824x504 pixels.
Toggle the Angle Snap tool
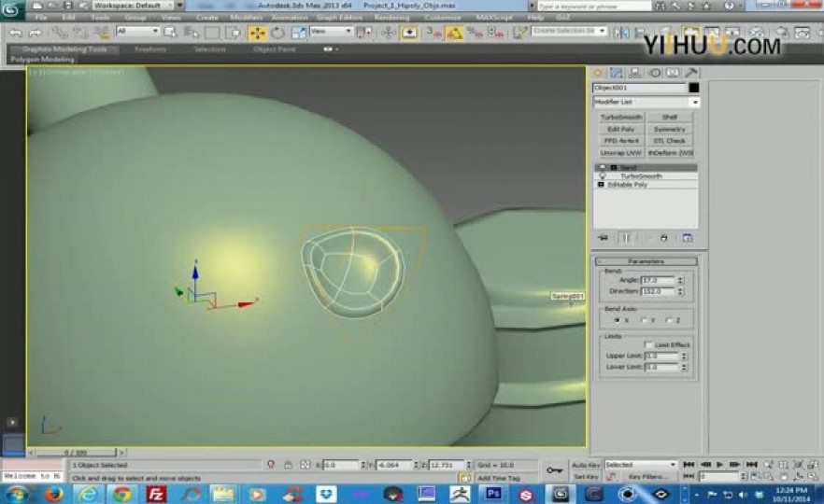454,33
